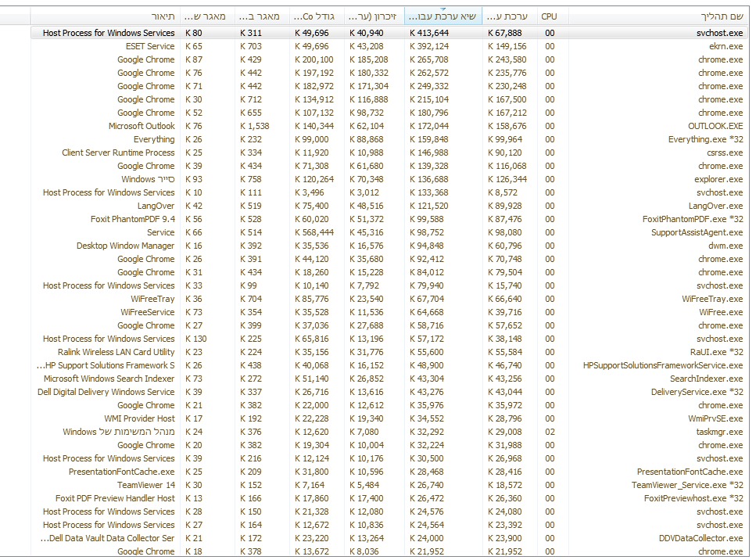
Task: Click the K 133,368 svchost.exe peak value
Action: click(x=429, y=192)
